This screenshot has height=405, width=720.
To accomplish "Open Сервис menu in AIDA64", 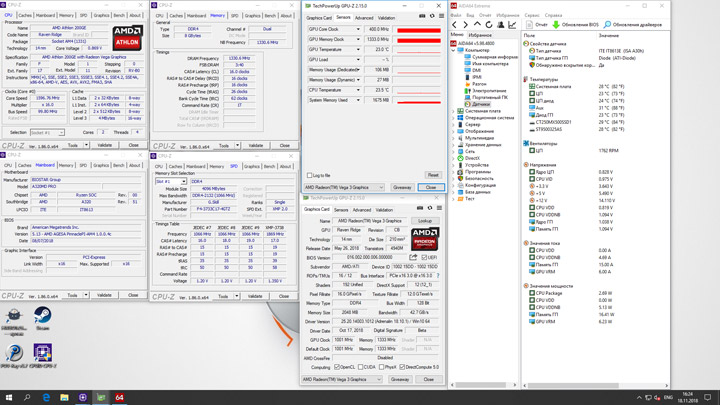I will point(532,15).
